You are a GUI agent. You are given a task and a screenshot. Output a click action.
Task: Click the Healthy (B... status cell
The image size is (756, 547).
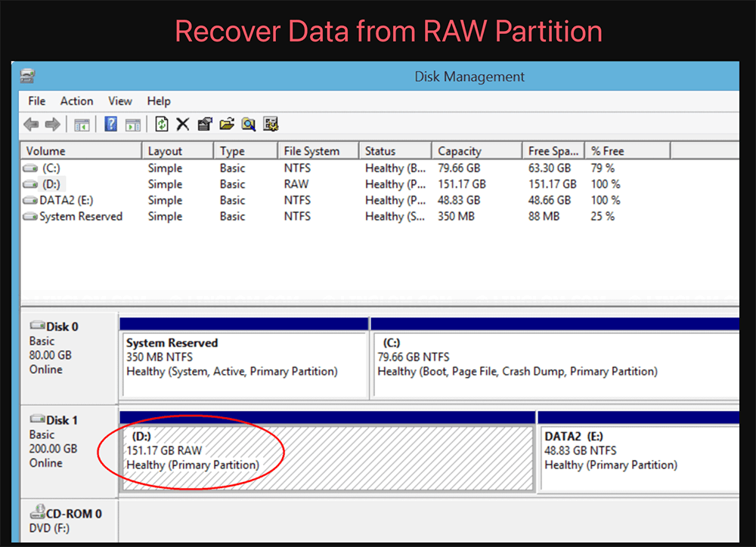coord(395,168)
